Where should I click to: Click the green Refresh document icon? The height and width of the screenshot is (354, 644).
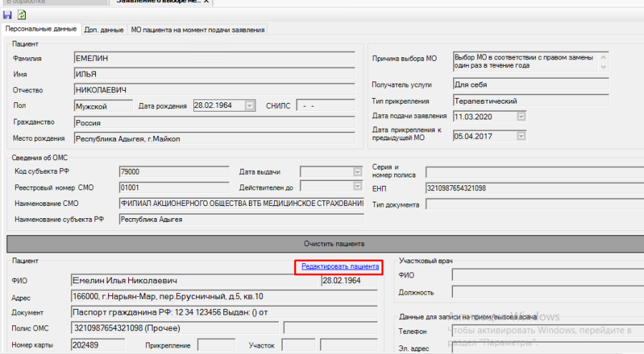click(x=21, y=15)
